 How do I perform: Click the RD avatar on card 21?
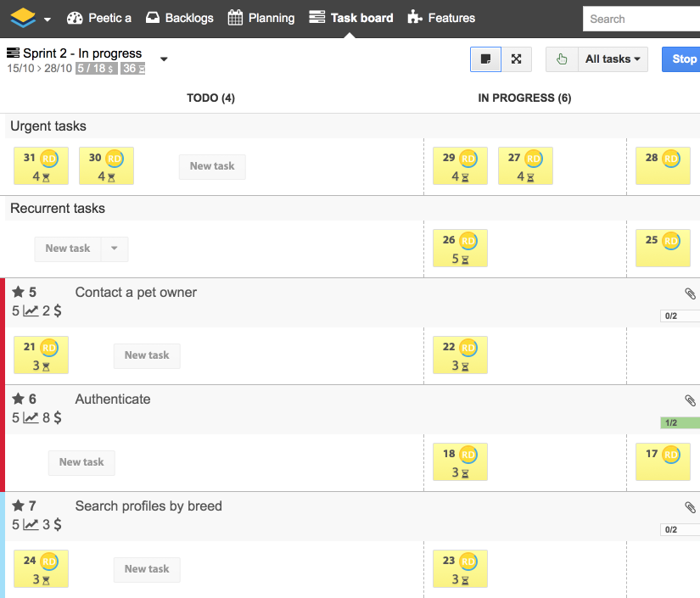point(50,346)
